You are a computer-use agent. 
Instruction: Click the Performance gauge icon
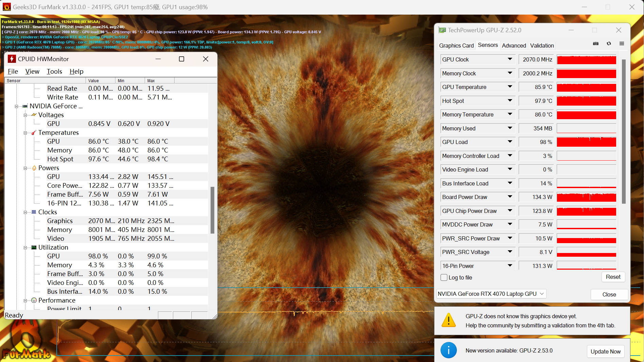(x=34, y=300)
